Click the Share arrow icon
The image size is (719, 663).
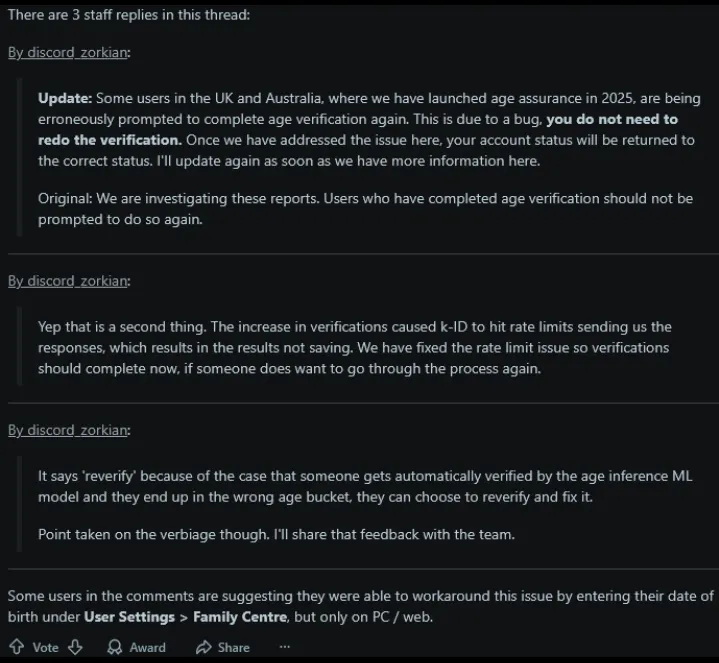[203, 647]
